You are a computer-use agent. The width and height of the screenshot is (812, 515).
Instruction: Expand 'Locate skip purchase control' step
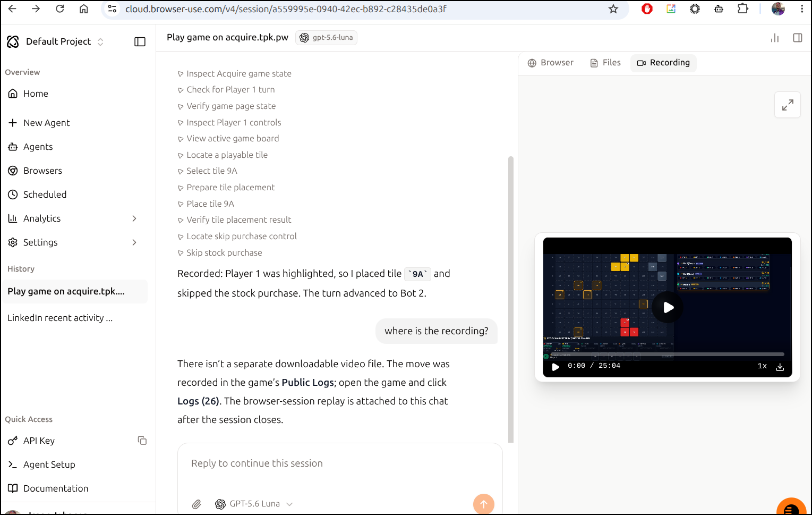pos(237,237)
